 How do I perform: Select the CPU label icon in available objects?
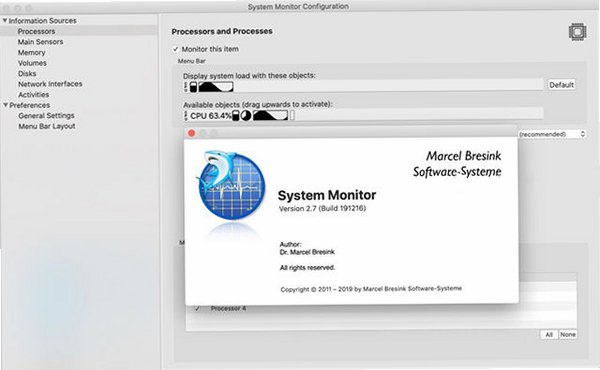point(186,115)
